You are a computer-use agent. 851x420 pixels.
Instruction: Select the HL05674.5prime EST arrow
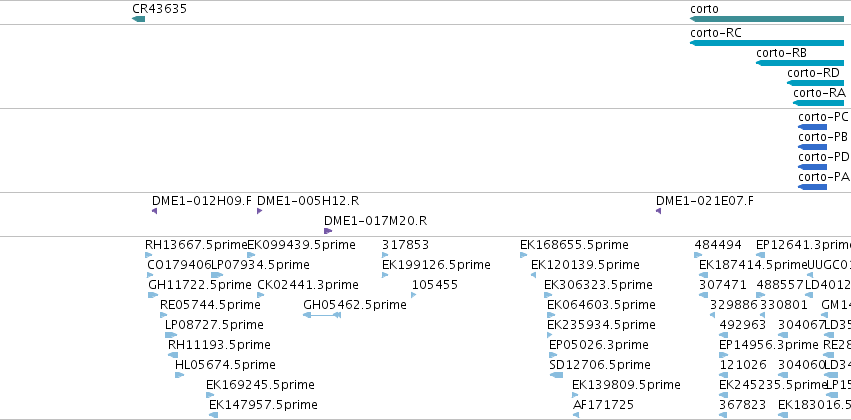[180, 375]
